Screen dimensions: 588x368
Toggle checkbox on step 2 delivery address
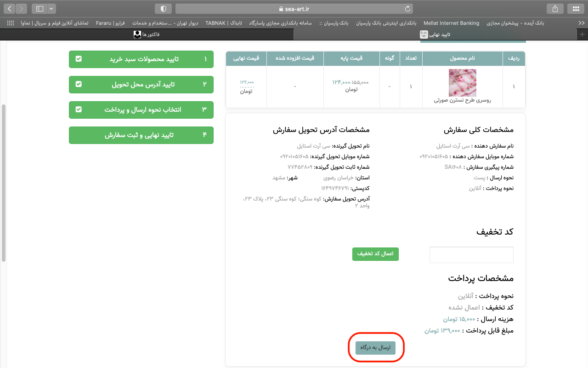tap(79, 84)
